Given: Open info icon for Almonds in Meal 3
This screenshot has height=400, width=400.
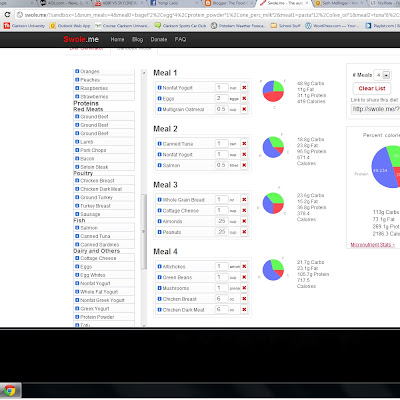Looking at the screenshot, I should 159,221.
